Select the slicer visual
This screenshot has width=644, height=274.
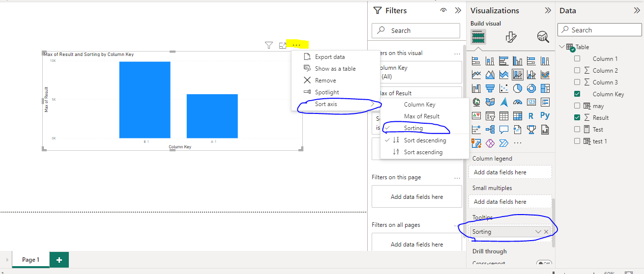coord(490,116)
